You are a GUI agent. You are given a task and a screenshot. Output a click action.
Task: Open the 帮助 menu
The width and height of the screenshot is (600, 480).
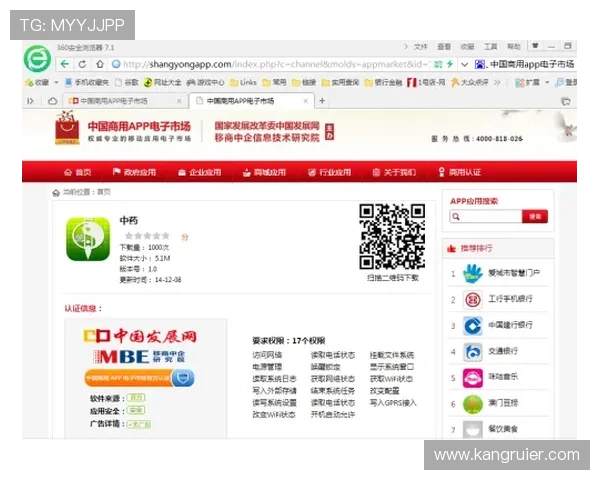coord(514,47)
